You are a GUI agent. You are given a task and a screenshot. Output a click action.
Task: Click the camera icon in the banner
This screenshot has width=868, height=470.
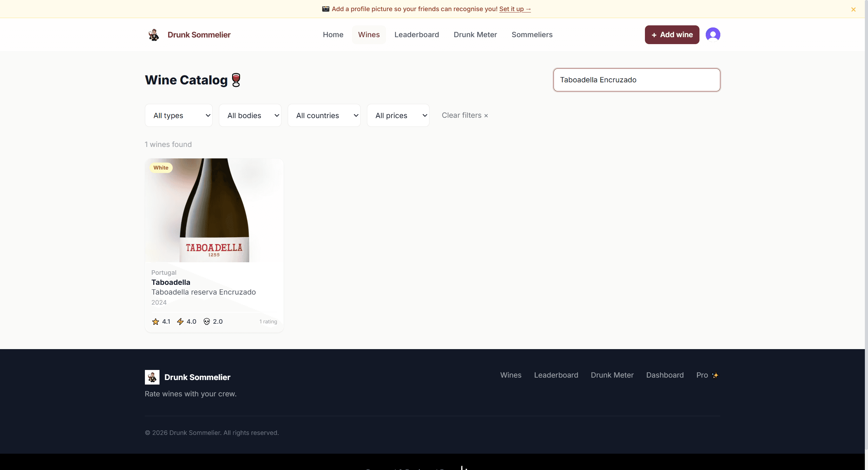coord(326,9)
